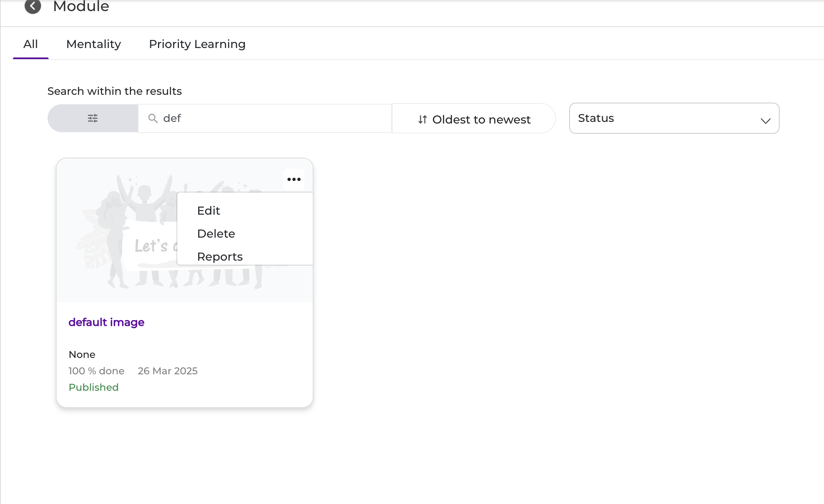Click the search field containing def
Image resolution: width=824 pixels, height=504 pixels.
[265, 118]
